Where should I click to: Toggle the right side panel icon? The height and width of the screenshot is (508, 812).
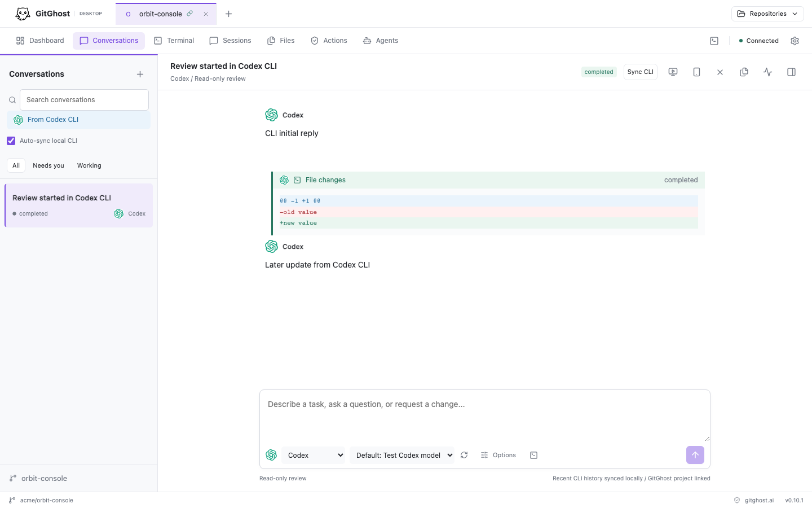[791, 72]
